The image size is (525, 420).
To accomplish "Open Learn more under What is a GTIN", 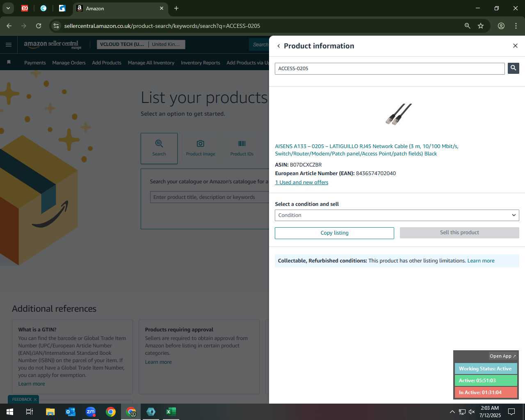I will (x=32, y=384).
